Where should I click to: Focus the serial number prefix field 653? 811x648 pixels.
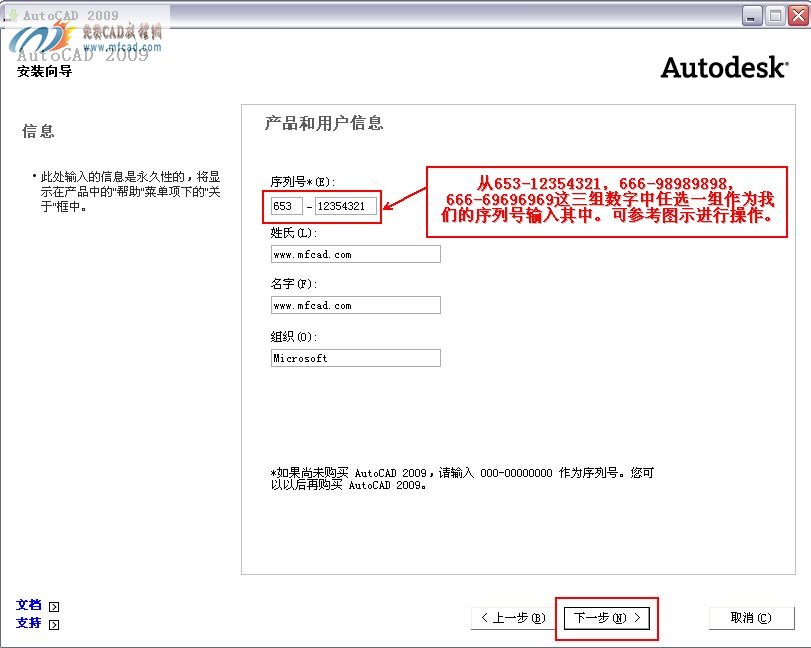pyautogui.click(x=287, y=206)
